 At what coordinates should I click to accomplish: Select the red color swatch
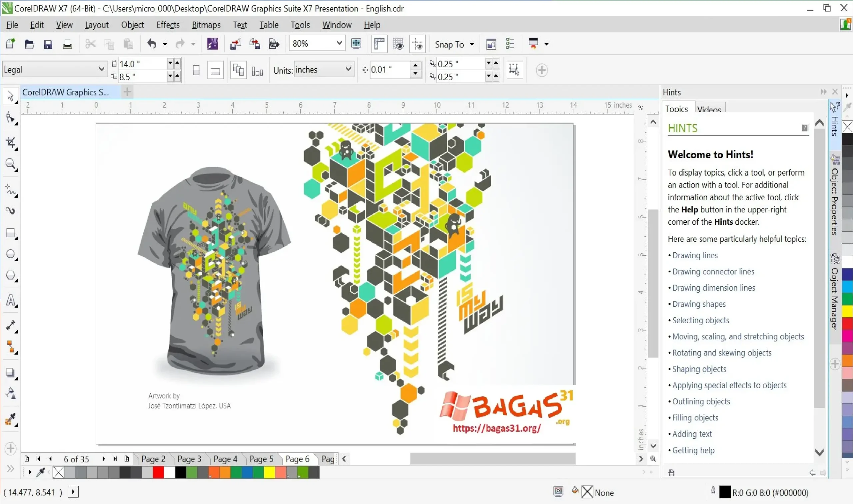[x=158, y=472]
